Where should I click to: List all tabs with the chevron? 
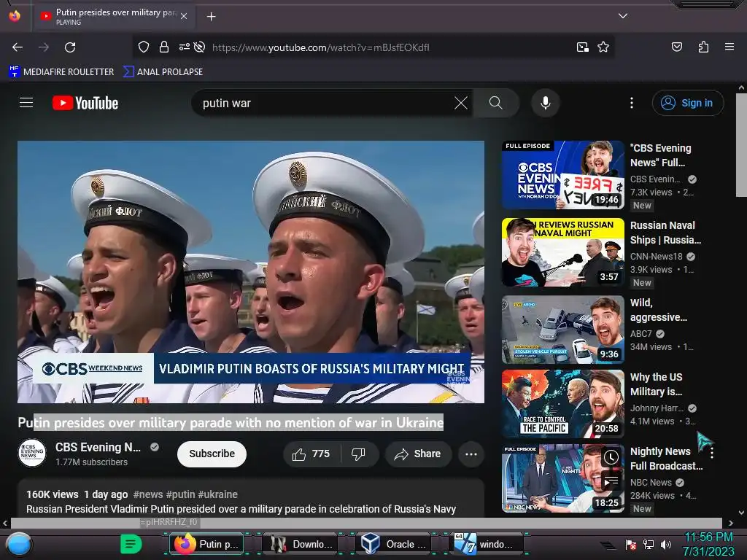pyautogui.click(x=623, y=16)
